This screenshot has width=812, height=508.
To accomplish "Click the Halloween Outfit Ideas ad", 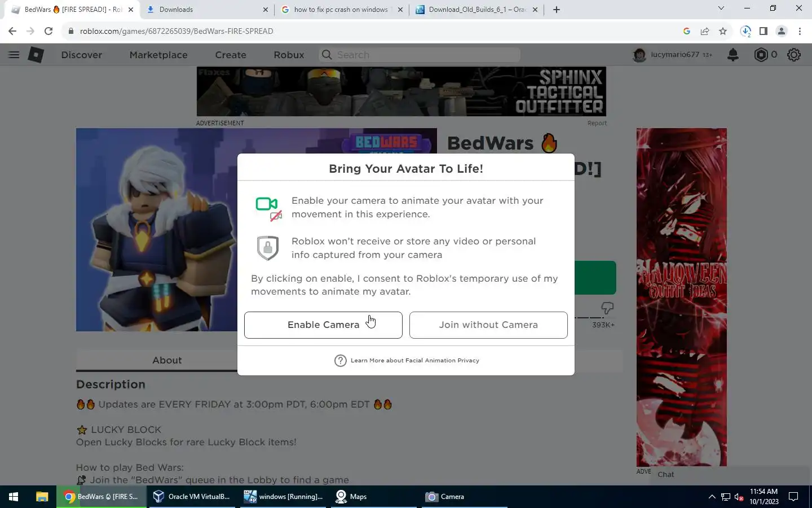I will [x=682, y=297].
